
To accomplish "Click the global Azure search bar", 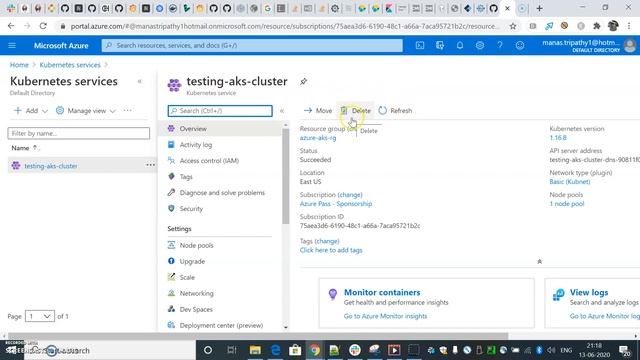I will (x=252, y=45).
